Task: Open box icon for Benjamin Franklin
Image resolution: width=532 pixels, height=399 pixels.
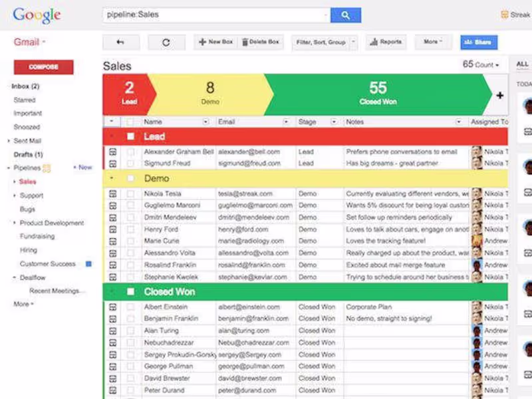Action: pyautogui.click(x=112, y=319)
